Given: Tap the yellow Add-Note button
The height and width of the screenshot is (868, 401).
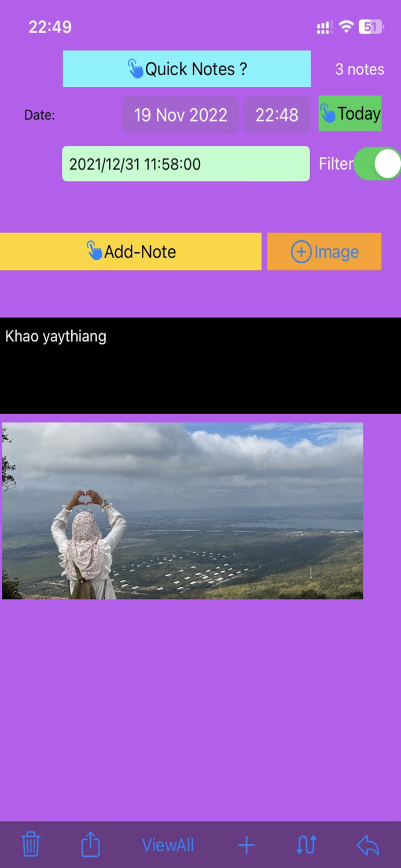Looking at the screenshot, I should click(x=131, y=252).
